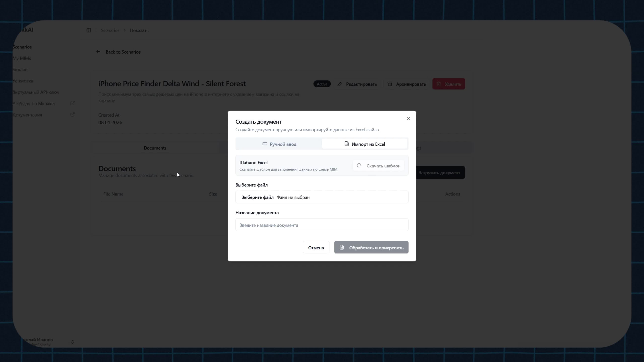The width and height of the screenshot is (644, 362).
Task: Go to My MIMs in sidebar
Action: click(22, 58)
